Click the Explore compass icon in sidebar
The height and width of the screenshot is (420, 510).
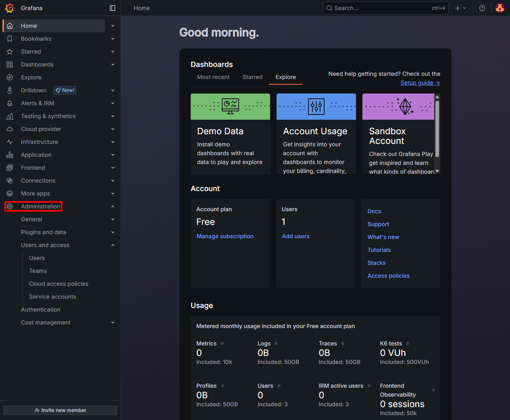(10, 77)
